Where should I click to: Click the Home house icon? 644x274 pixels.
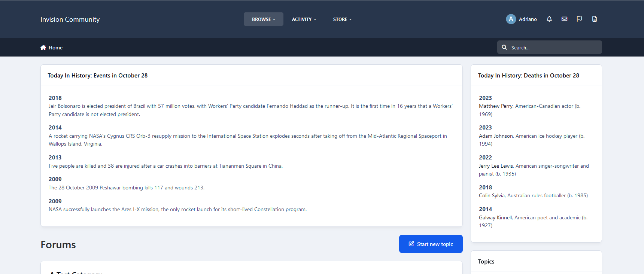(43, 48)
